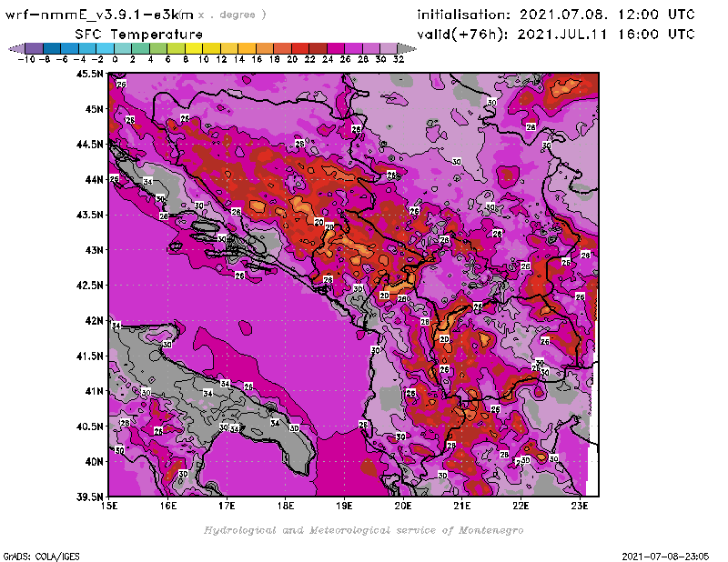
Task: Select the initialisation date 2021.07.08. 12:00 UTC
Action: coord(607,15)
